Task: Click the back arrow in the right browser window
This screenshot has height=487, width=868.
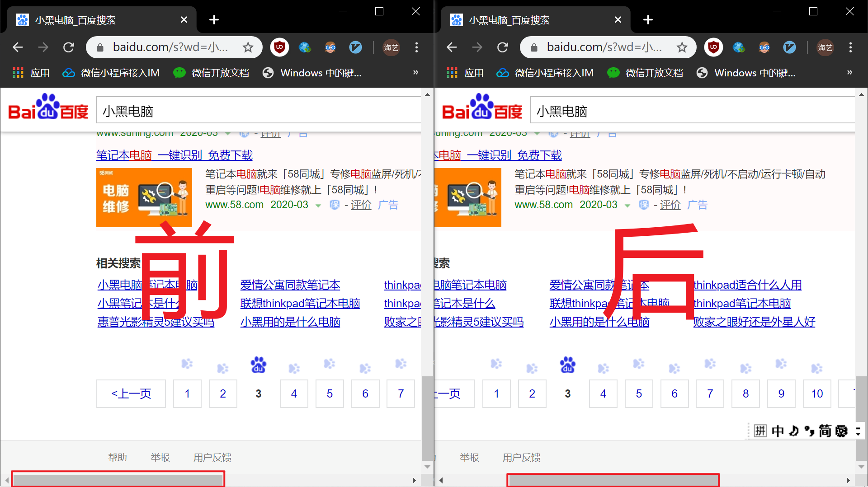Action: click(x=452, y=47)
